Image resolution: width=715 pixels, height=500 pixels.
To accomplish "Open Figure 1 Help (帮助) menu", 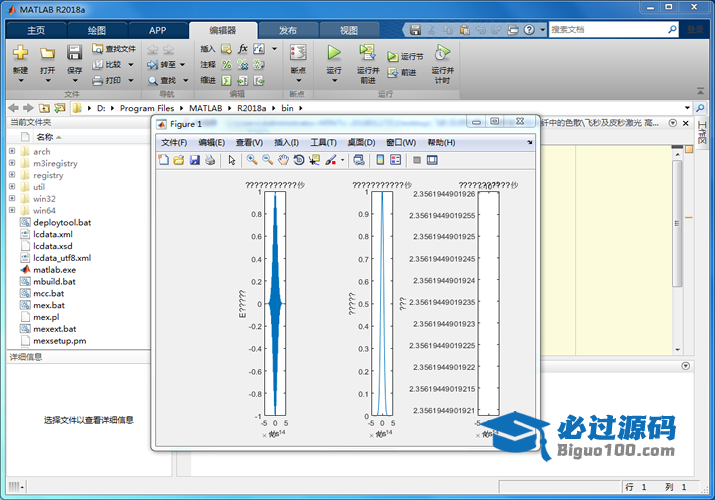I will point(441,143).
